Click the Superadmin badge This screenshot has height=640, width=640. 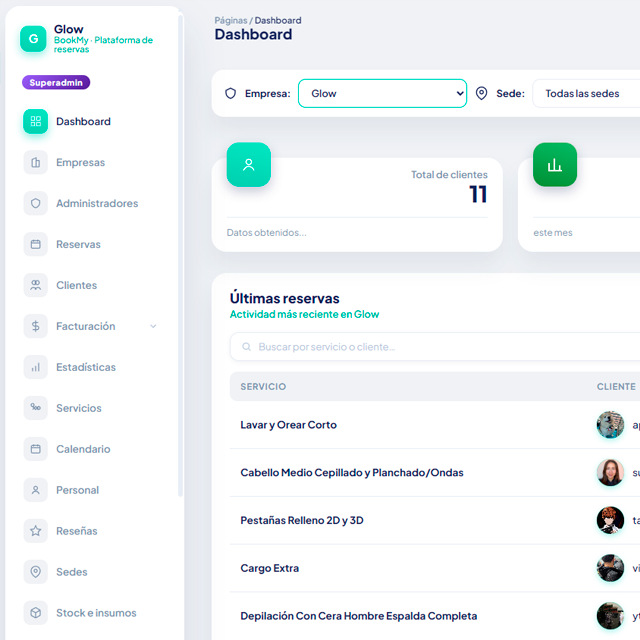[x=56, y=82]
